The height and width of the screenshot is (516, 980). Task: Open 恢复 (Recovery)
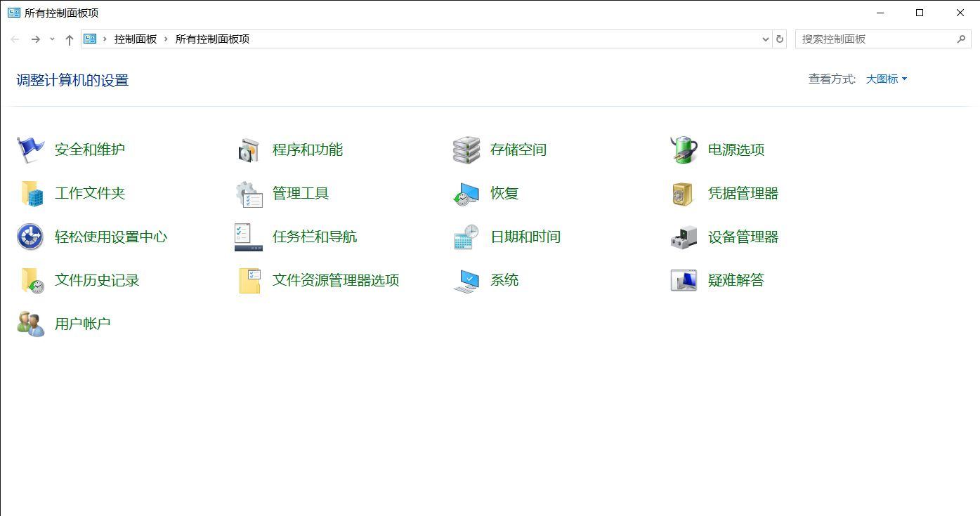coord(504,193)
